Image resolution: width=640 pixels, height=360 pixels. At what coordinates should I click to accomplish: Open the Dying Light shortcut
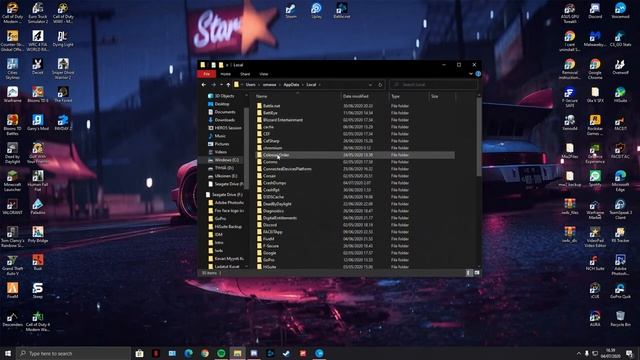pos(63,39)
